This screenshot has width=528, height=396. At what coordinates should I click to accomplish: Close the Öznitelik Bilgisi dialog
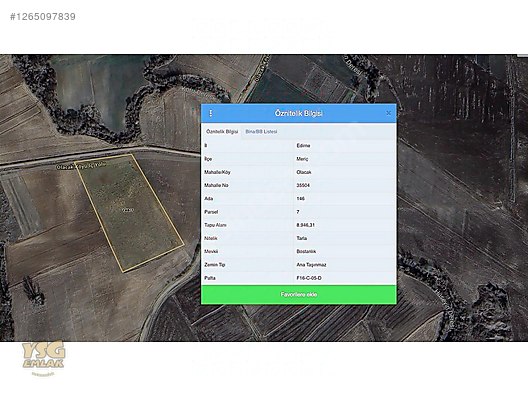[388, 113]
